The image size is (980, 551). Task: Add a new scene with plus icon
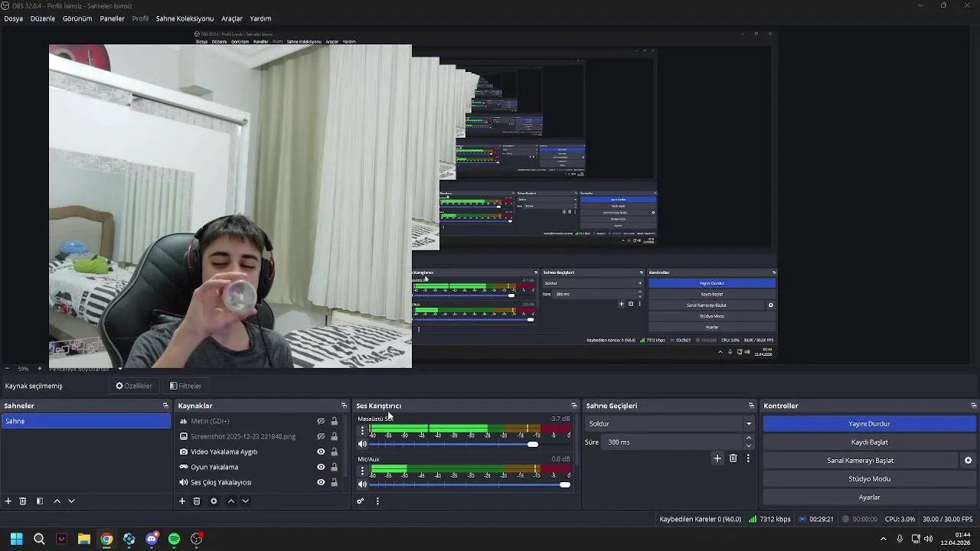coord(8,501)
